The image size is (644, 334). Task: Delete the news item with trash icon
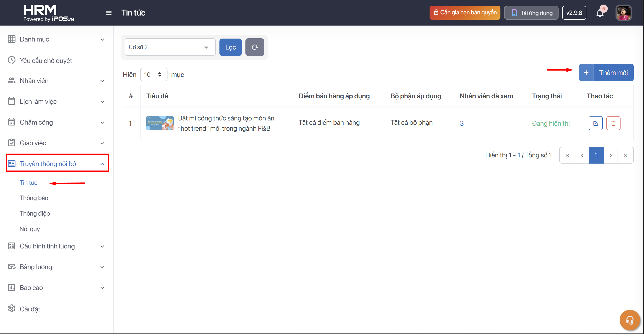click(613, 123)
